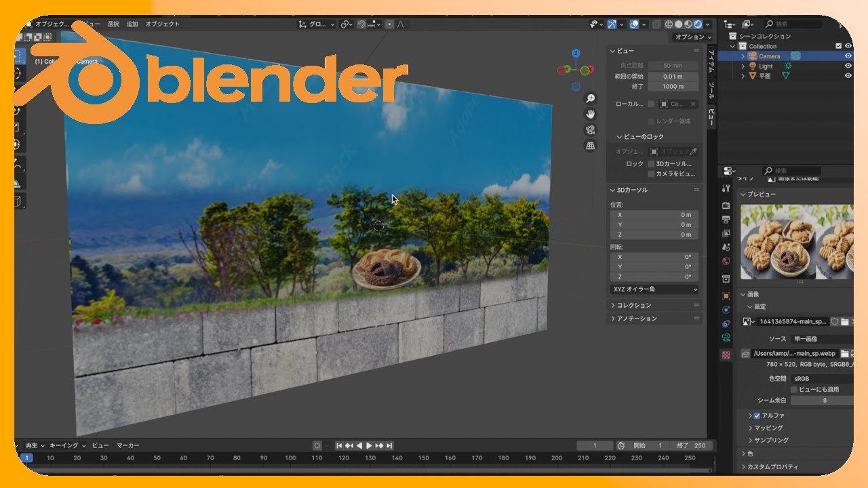The width and height of the screenshot is (868, 488).
Task: Collapse the 3Dカーソル panel
Action: point(613,190)
